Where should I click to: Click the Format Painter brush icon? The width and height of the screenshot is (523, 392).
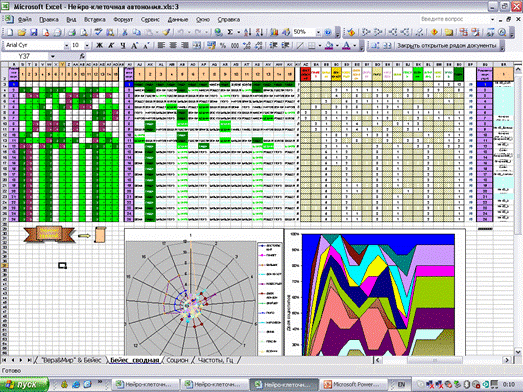click(166, 32)
